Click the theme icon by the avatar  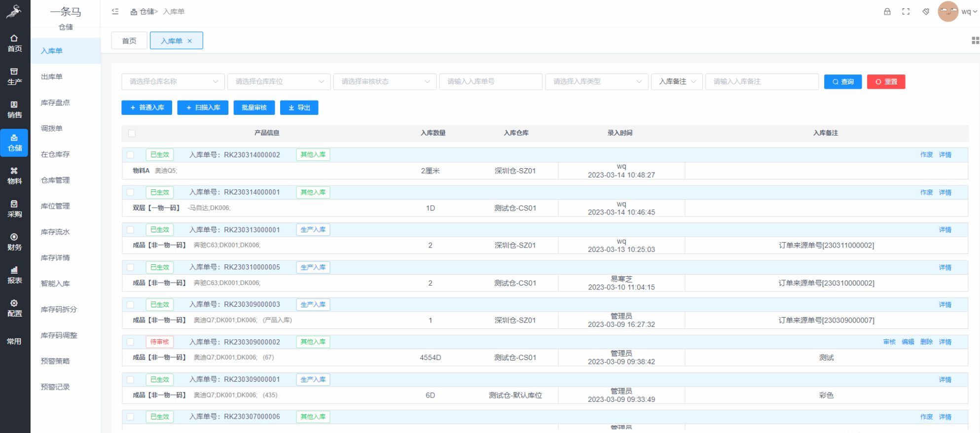point(926,11)
